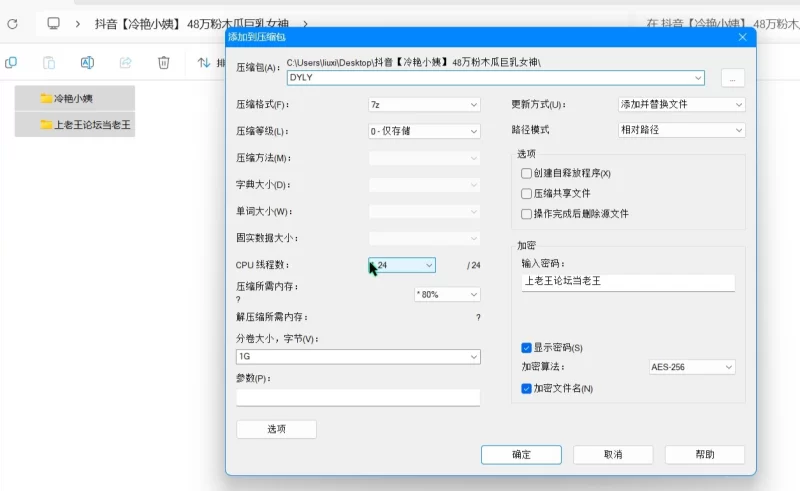
Task: Click the 确定 button
Action: point(521,455)
